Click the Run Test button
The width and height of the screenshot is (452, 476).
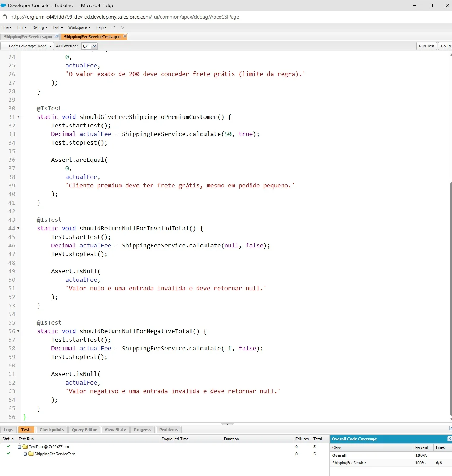pyautogui.click(x=427, y=46)
